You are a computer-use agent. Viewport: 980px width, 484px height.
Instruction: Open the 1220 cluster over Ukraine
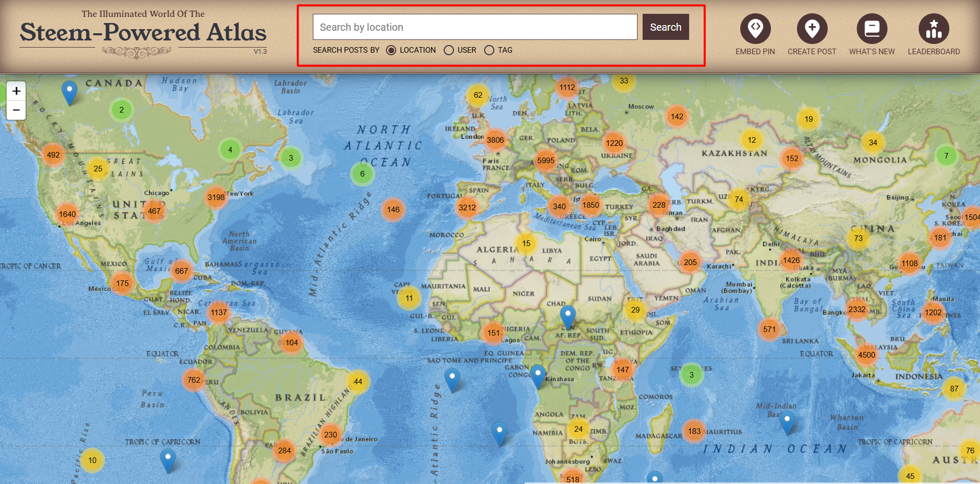[x=614, y=143]
